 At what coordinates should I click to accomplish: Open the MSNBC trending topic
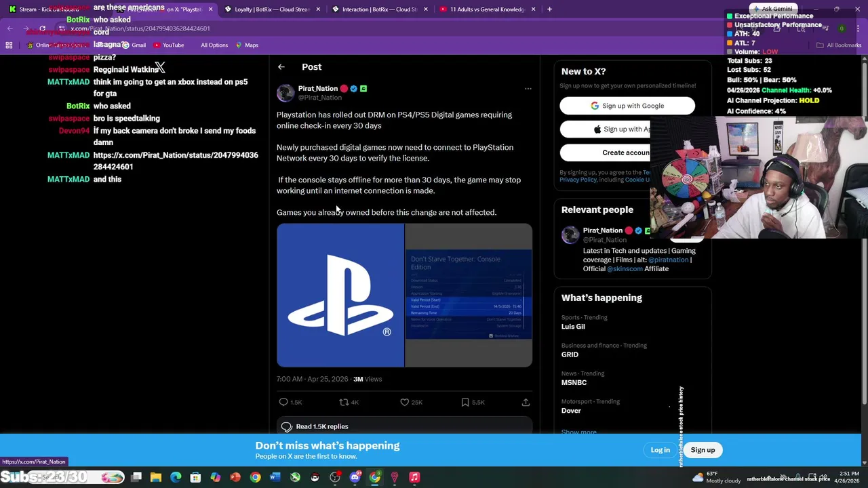point(574,383)
